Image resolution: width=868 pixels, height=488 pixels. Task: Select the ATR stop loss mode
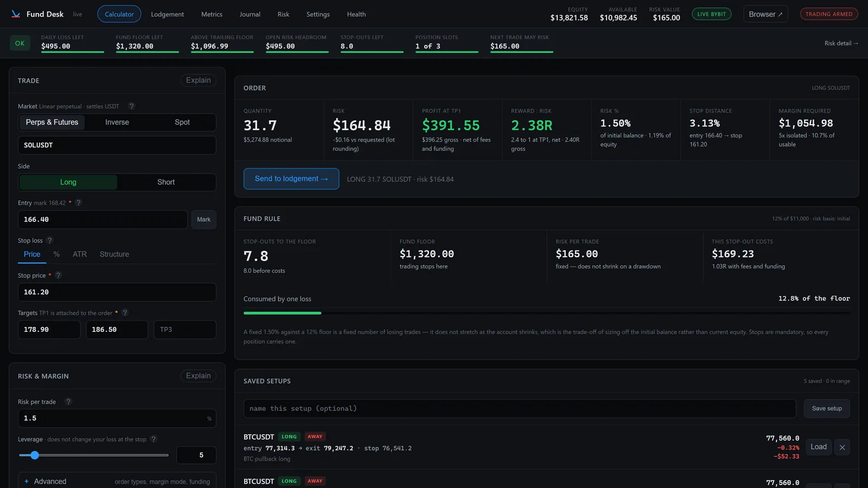[x=80, y=254]
